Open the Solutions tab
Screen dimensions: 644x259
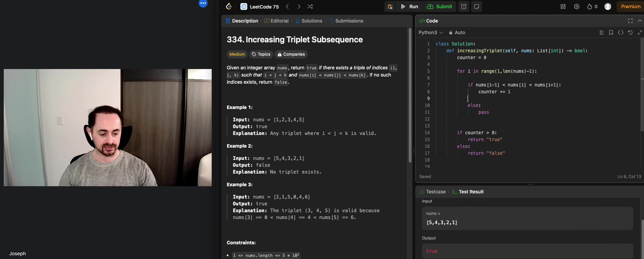[309, 21]
